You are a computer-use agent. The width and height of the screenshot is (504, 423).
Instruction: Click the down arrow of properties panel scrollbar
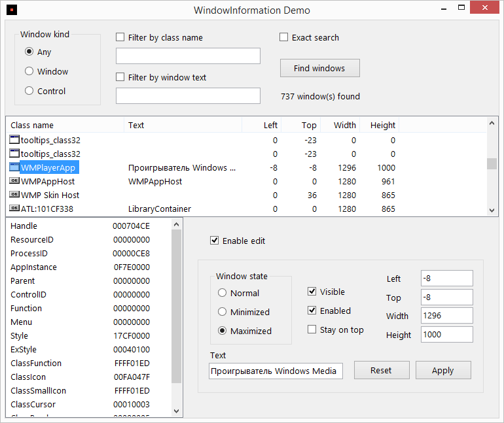[176, 411]
